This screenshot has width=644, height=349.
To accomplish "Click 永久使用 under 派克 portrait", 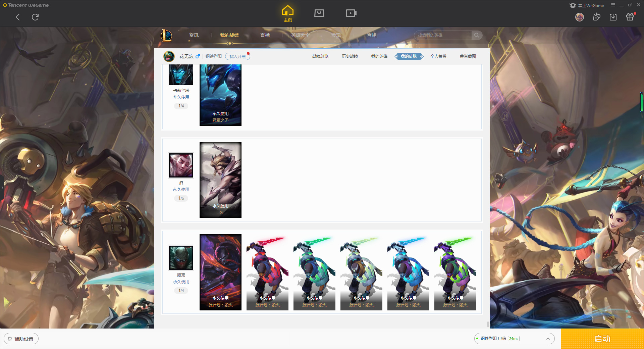I will [x=181, y=282].
